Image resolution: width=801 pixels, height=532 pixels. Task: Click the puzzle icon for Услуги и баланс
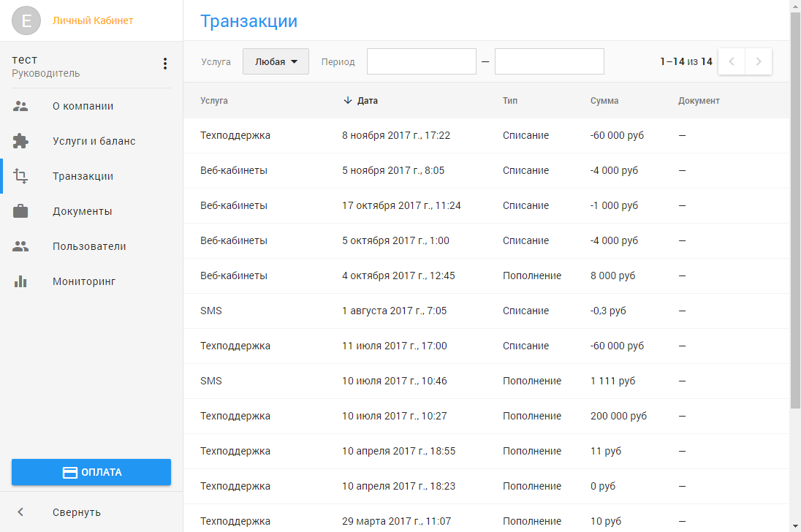coord(20,141)
